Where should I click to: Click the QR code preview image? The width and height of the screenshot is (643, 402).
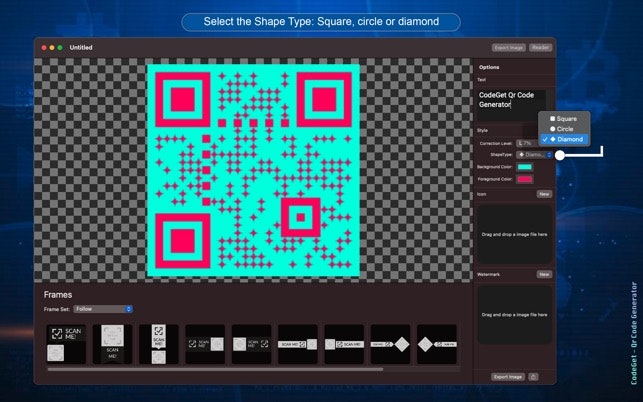click(253, 170)
